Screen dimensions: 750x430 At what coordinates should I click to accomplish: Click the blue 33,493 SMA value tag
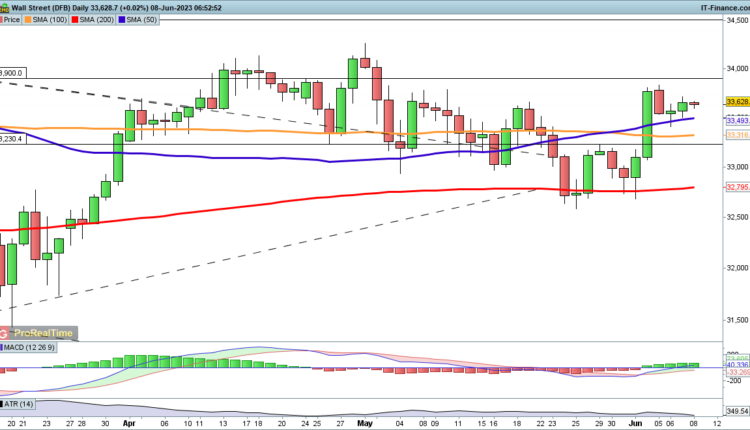pos(737,119)
